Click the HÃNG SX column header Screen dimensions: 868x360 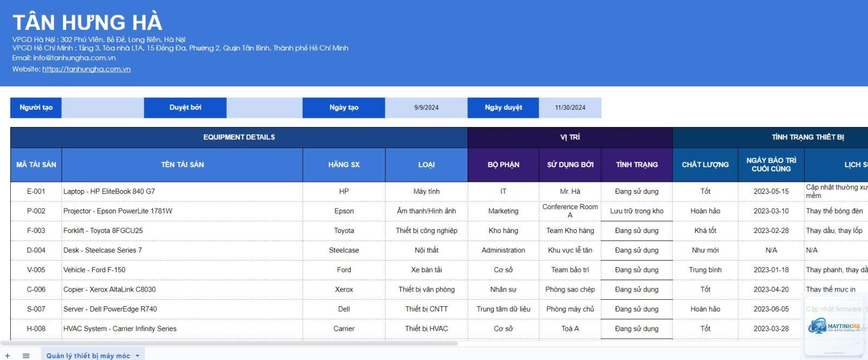pos(344,165)
